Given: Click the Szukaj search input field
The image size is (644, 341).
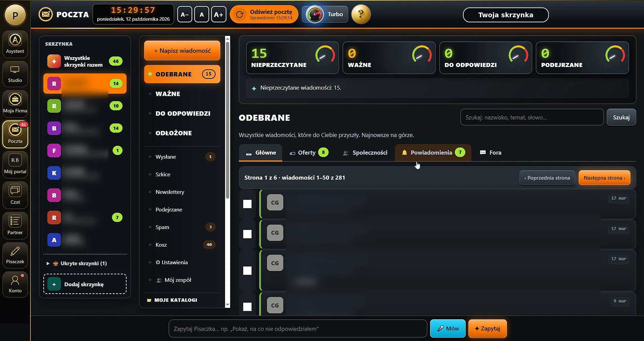Looking at the screenshot, I should pyautogui.click(x=532, y=117).
